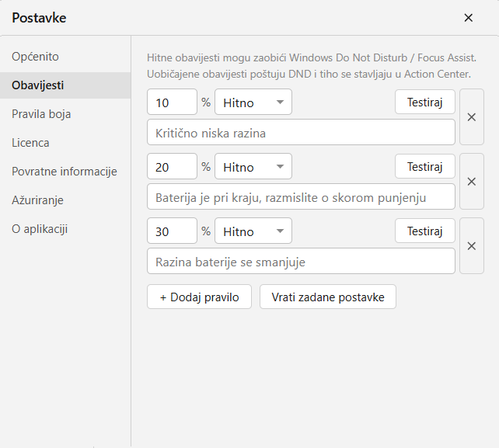Show the O aplikaciji section
The image size is (499, 448).
click(x=65, y=229)
